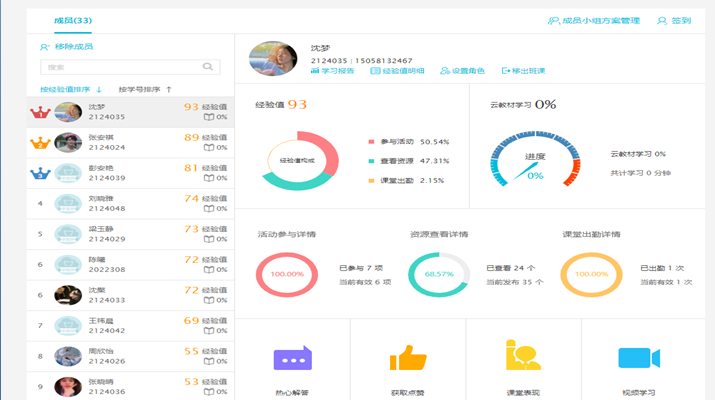Viewport: 715px width, 400px height.
Task: Open the 课堂表现 icon tile
Action: [523, 356]
